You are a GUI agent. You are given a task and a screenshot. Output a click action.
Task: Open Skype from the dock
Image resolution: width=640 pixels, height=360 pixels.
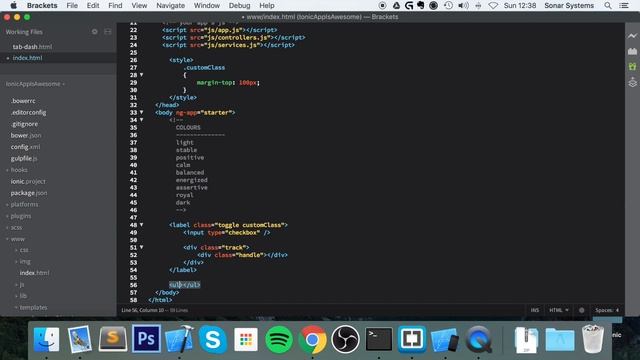[213, 339]
